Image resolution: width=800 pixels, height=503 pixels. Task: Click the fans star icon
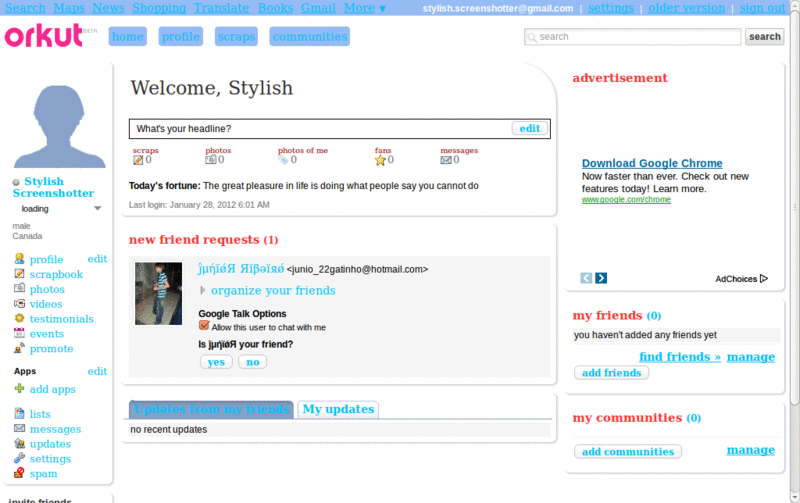pyautogui.click(x=380, y=160)
